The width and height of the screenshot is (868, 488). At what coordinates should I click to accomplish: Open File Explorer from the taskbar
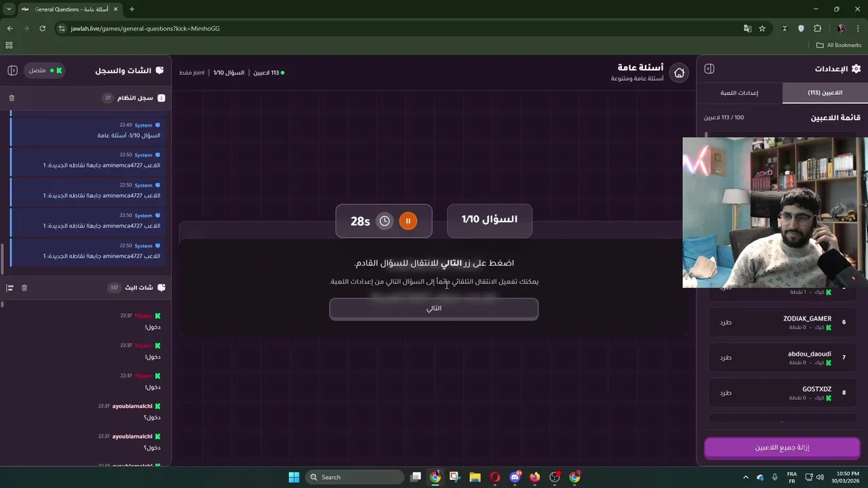(475, 477)
